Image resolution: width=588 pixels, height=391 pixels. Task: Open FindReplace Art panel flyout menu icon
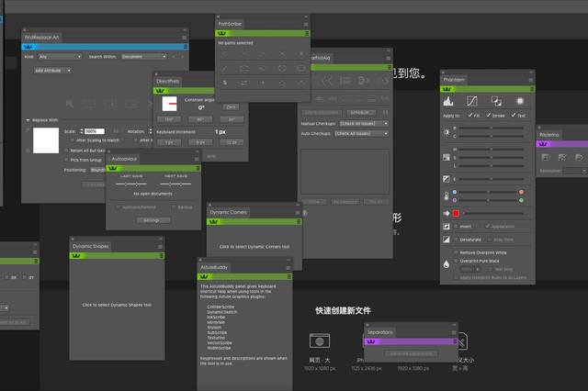tap(184, 38)
